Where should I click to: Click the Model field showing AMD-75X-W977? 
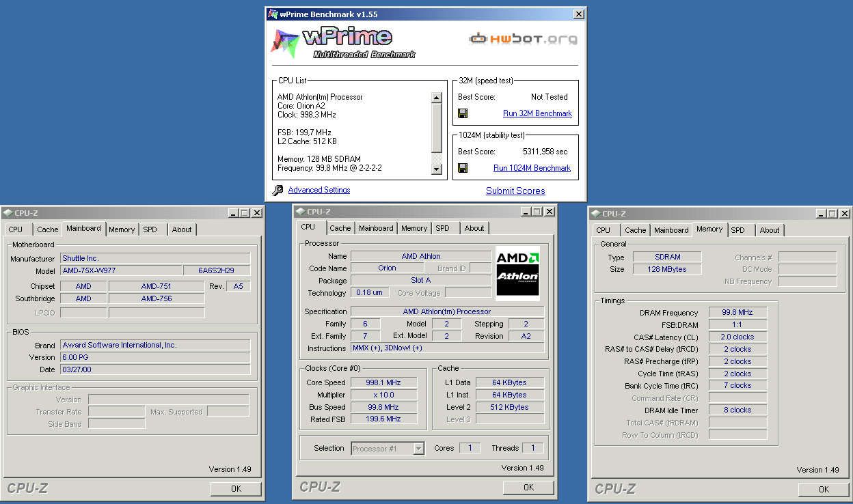click(122, 270)
